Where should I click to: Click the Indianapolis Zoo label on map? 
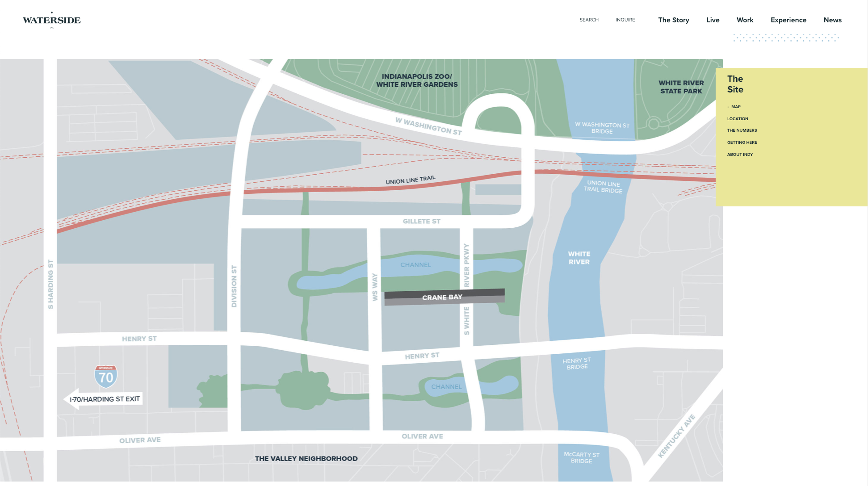point(416,80)
